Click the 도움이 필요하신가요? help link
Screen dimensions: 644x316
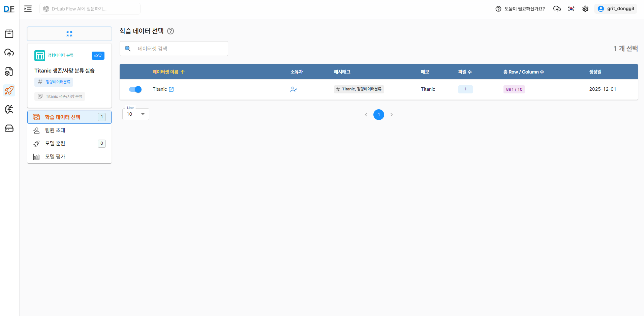[x=520, y=9]
